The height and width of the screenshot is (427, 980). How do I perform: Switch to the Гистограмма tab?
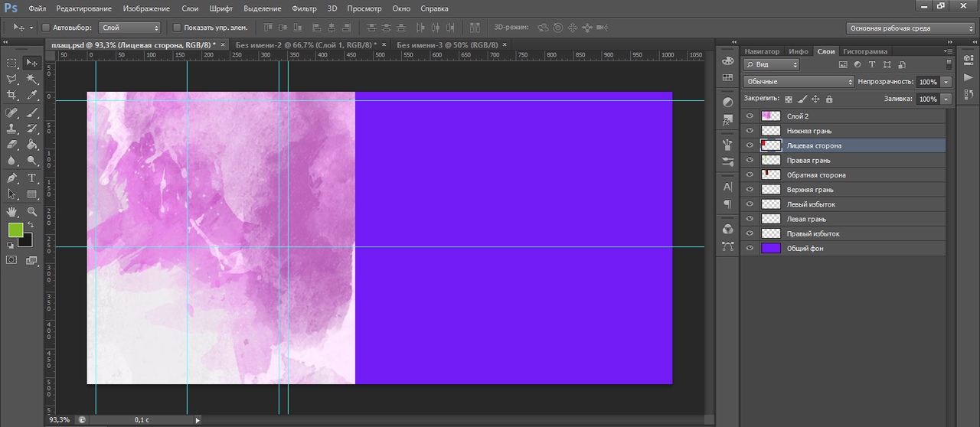tap(866, 51)
